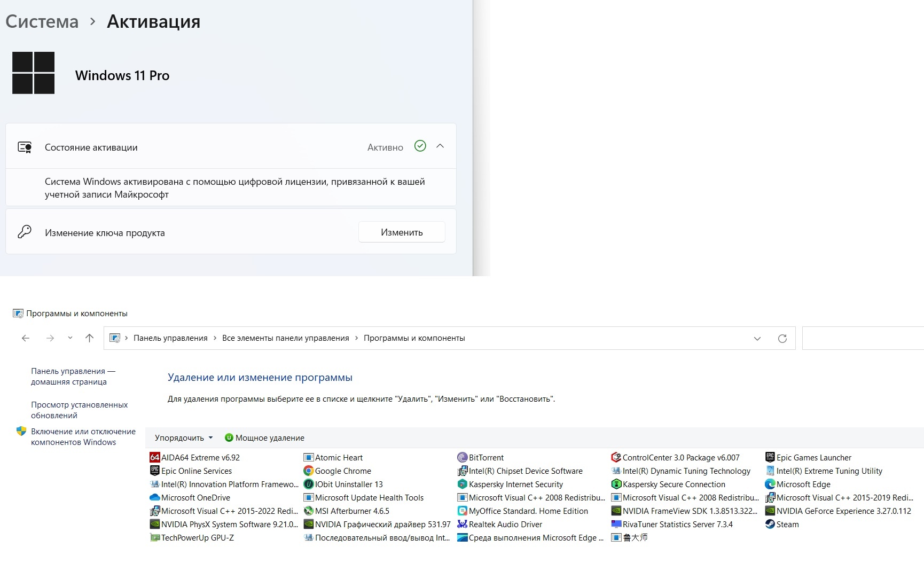Click RivaTuner Statistics Server icon
924x563 pixels.
(616, 524)
